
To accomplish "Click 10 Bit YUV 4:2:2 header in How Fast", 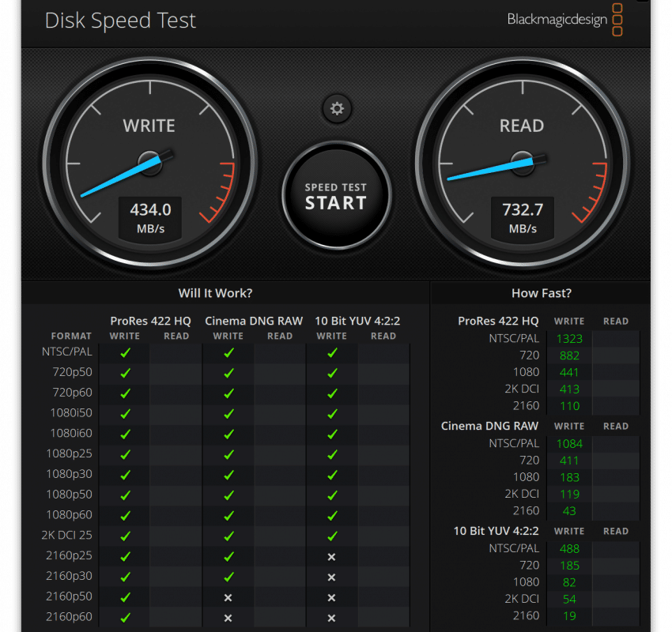I will 496,531.
